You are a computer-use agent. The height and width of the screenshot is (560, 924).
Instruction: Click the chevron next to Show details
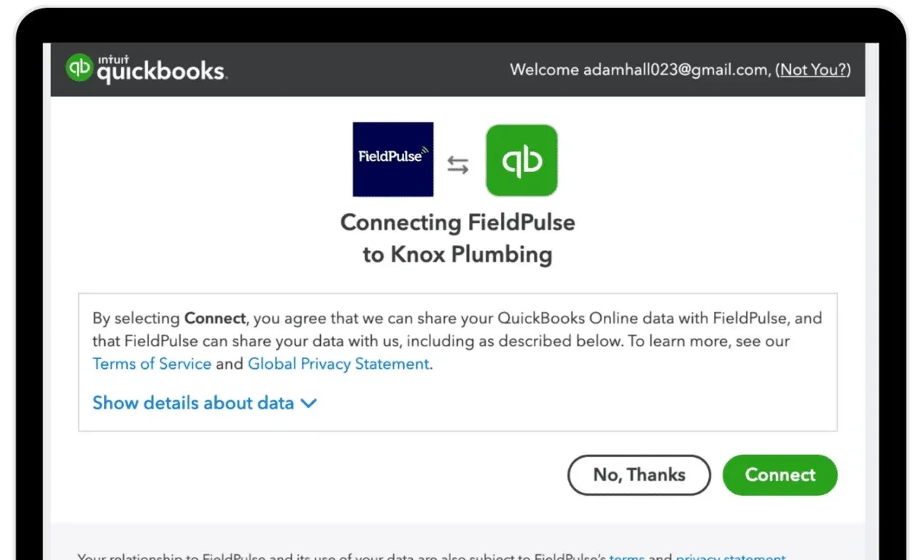(309, 402)
